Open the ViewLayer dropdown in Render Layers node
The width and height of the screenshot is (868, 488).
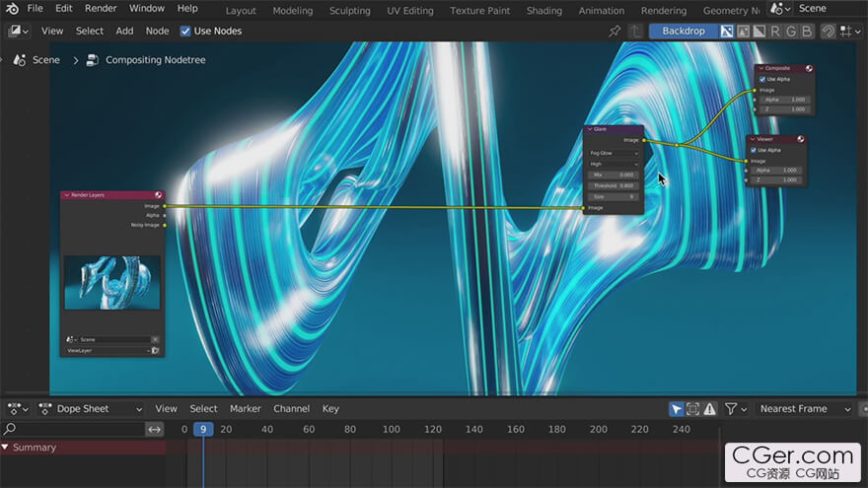point(108,350)
